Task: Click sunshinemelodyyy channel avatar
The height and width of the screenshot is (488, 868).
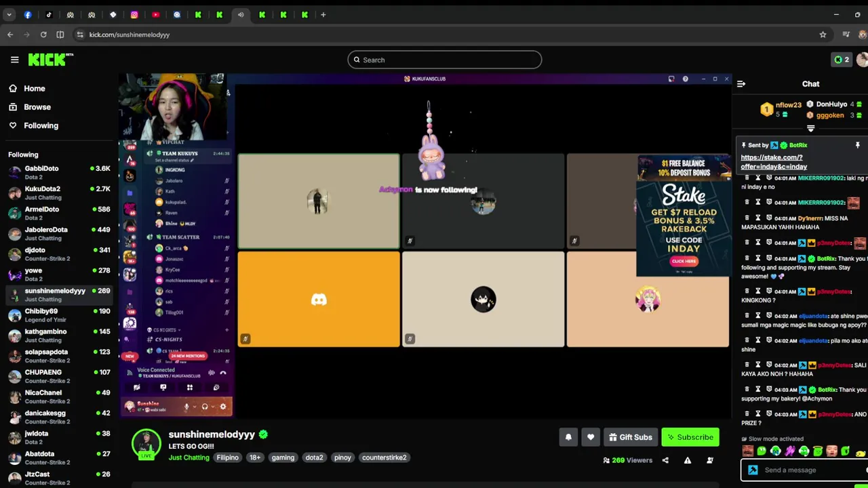Action: [146, 443]
